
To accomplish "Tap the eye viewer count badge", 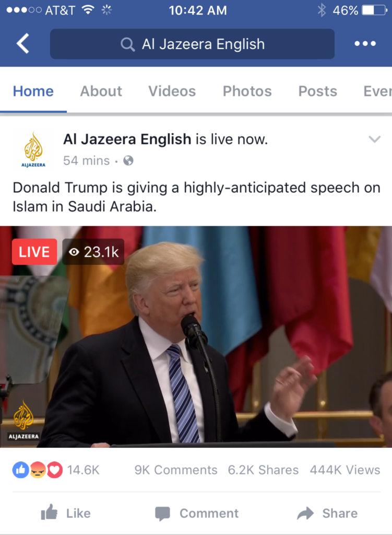I will tap(93, 252).
